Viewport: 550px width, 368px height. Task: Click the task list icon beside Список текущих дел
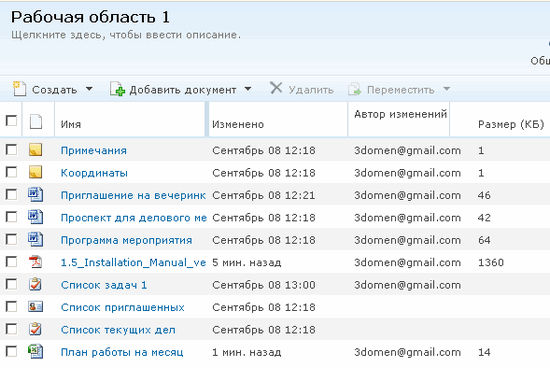35,329
